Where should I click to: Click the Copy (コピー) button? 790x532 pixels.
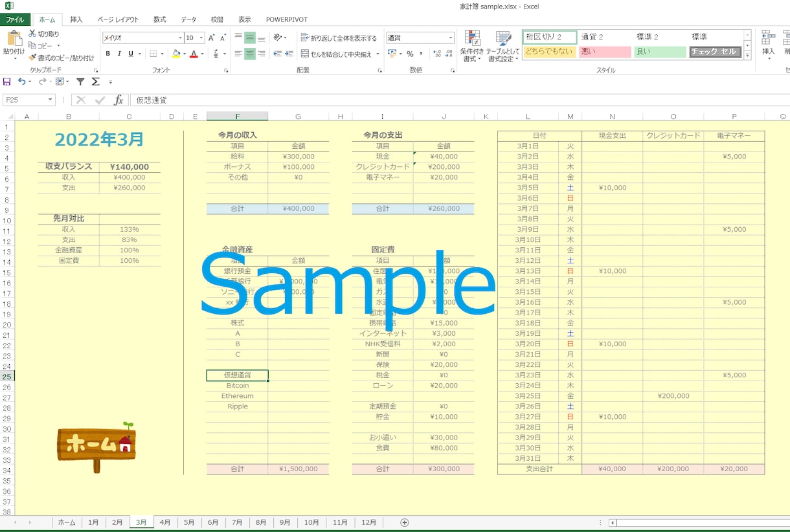coord(41,46)
